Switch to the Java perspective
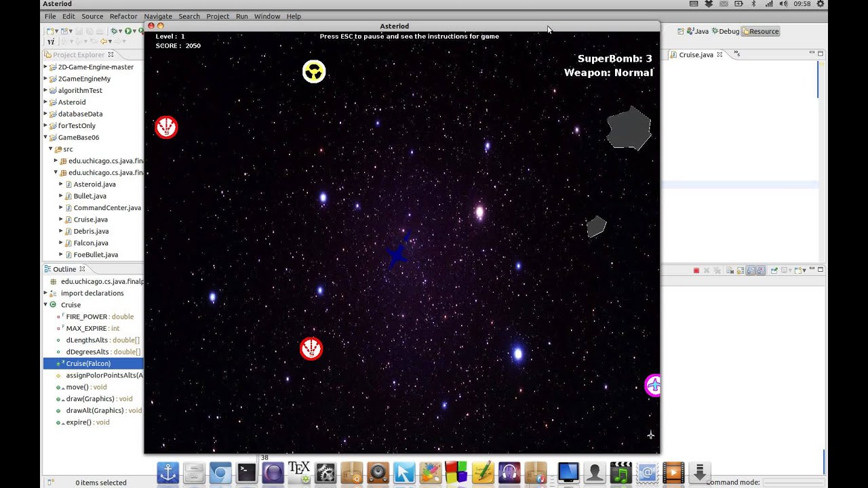 pos(698,31)
